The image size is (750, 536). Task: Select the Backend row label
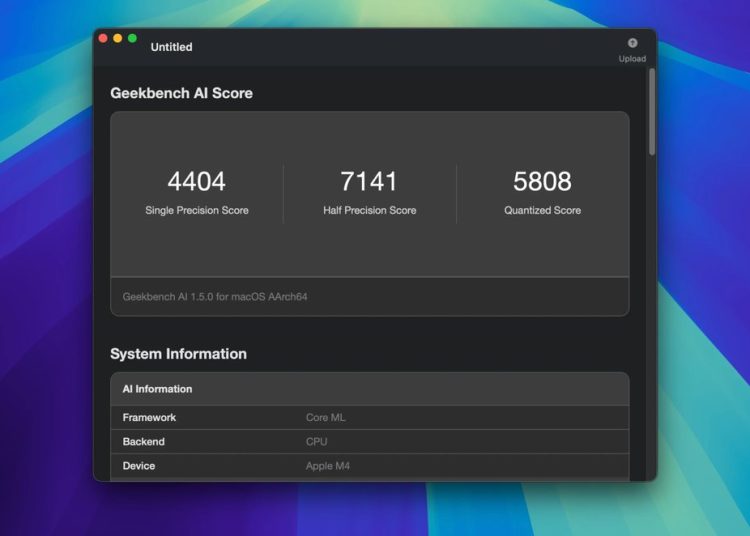143,441
